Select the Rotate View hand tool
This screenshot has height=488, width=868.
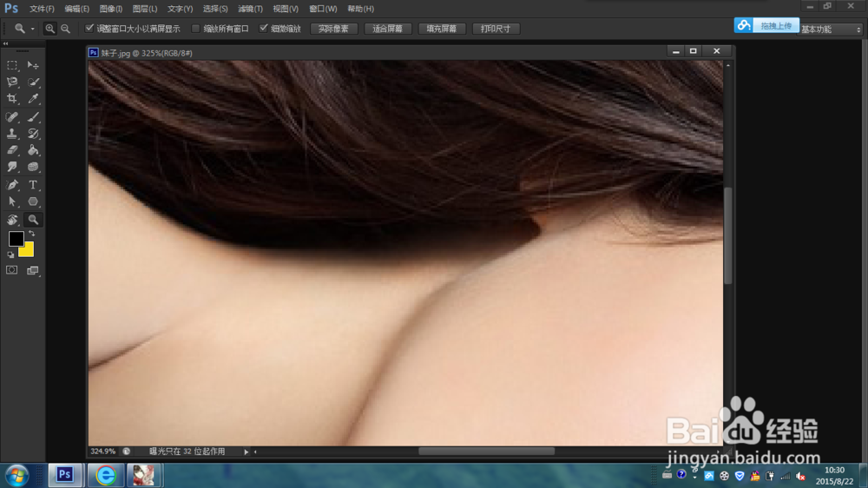[11, 220]
